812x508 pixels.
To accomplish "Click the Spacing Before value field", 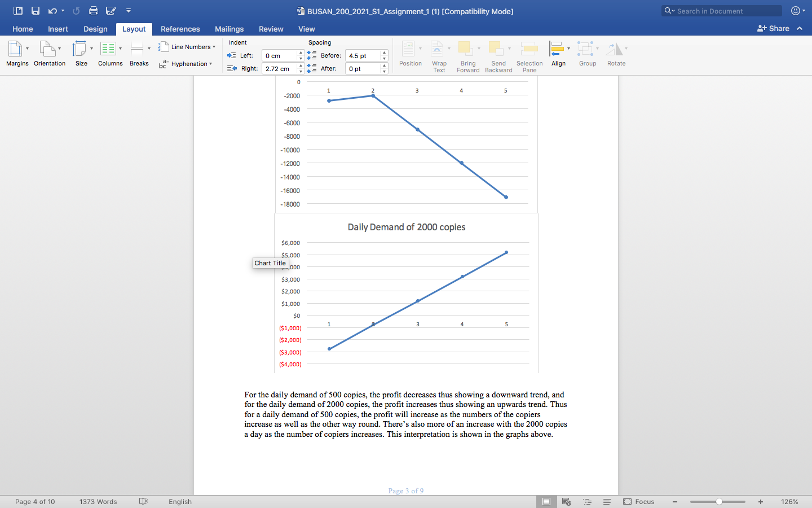I will 363,55.
